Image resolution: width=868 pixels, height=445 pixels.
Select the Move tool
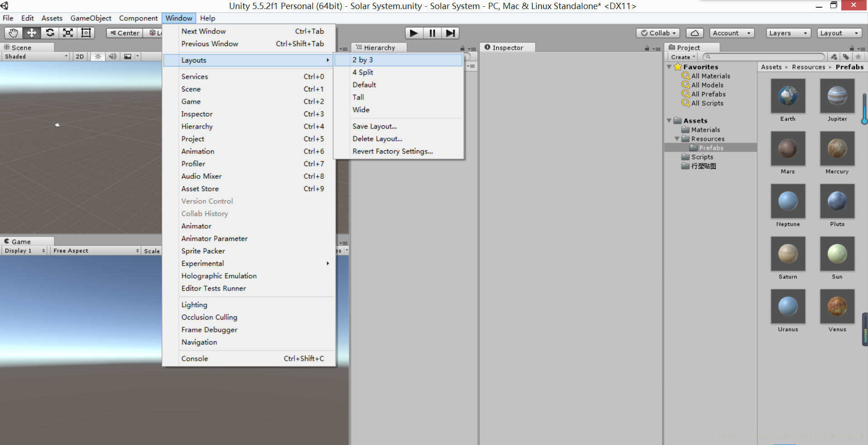coord(32,33)
